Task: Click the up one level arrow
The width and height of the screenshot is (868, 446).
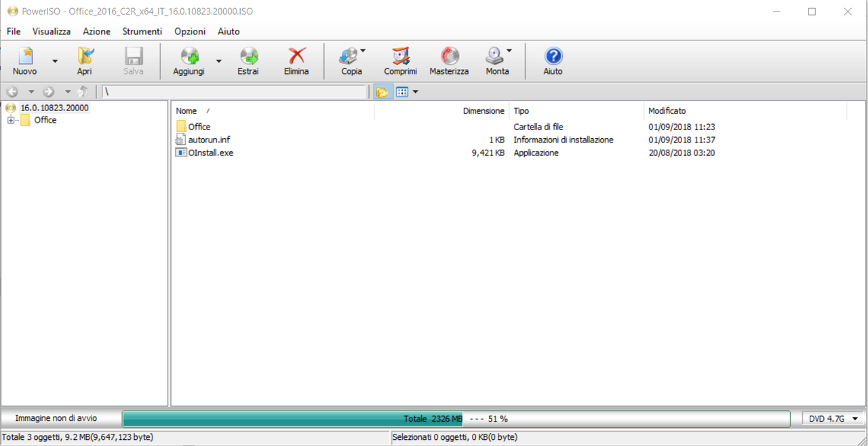Action: pos(83,92)
